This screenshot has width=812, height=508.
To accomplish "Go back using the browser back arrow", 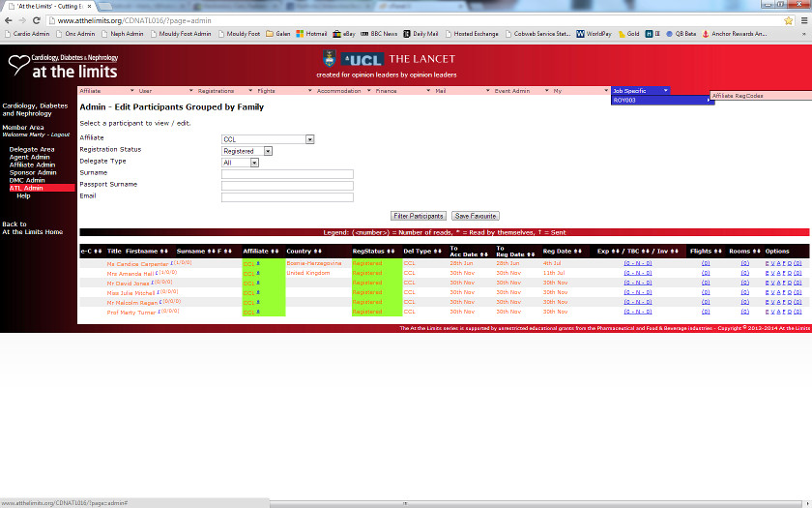I will click(9, 20).
